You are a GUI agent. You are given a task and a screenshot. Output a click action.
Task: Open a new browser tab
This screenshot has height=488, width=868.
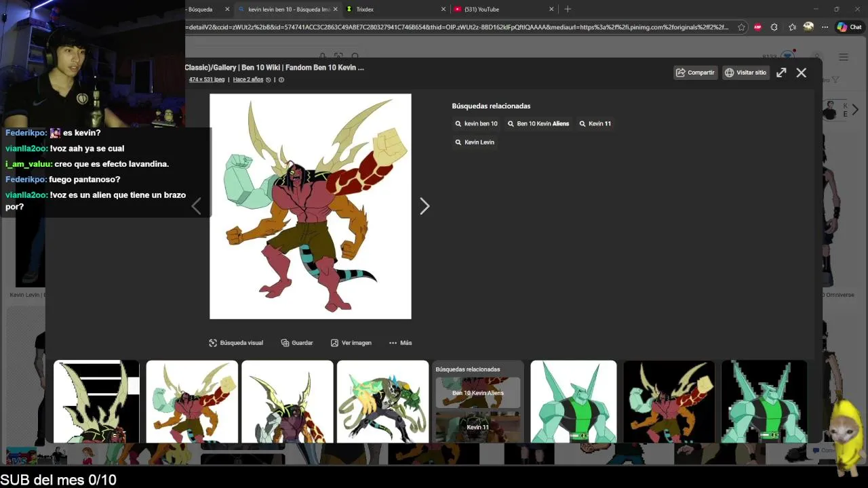(568, 9)
